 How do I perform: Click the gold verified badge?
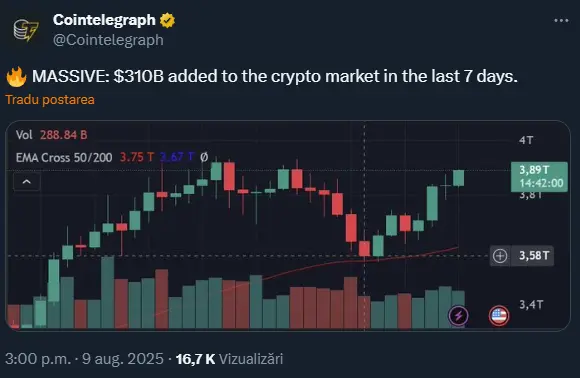167,20
